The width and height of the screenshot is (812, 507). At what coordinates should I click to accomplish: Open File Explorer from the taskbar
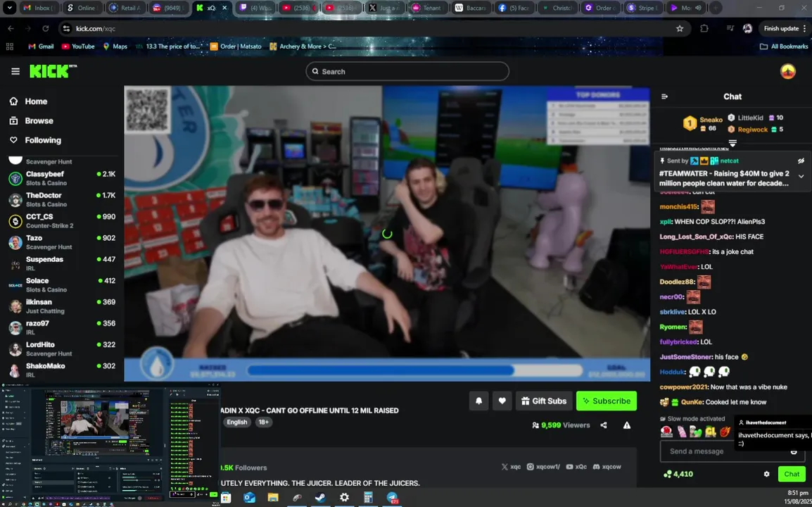(273, 498)
